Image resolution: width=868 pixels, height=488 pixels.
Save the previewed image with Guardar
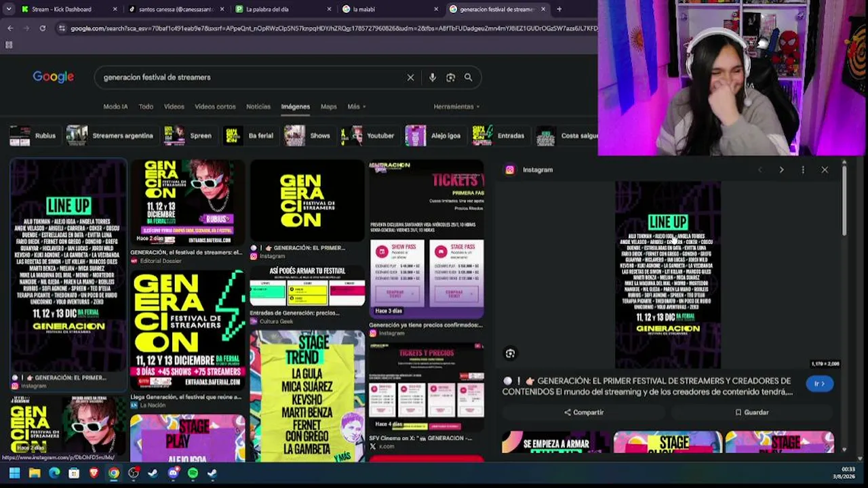coord(752,412)
